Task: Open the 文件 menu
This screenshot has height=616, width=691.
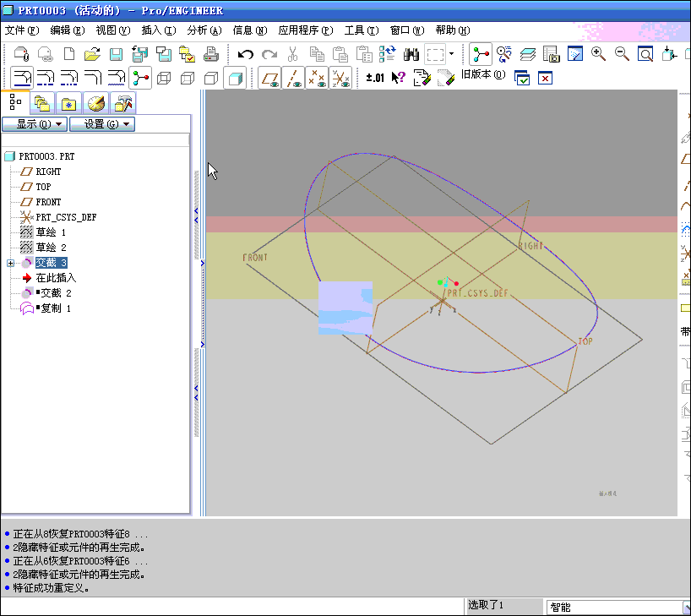Action: 22,30
